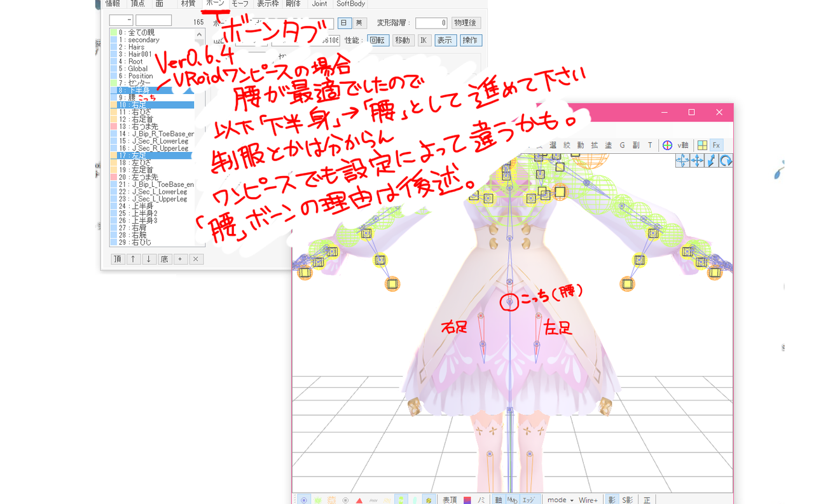Click the 頂 move-to-top button

(118, 259)
